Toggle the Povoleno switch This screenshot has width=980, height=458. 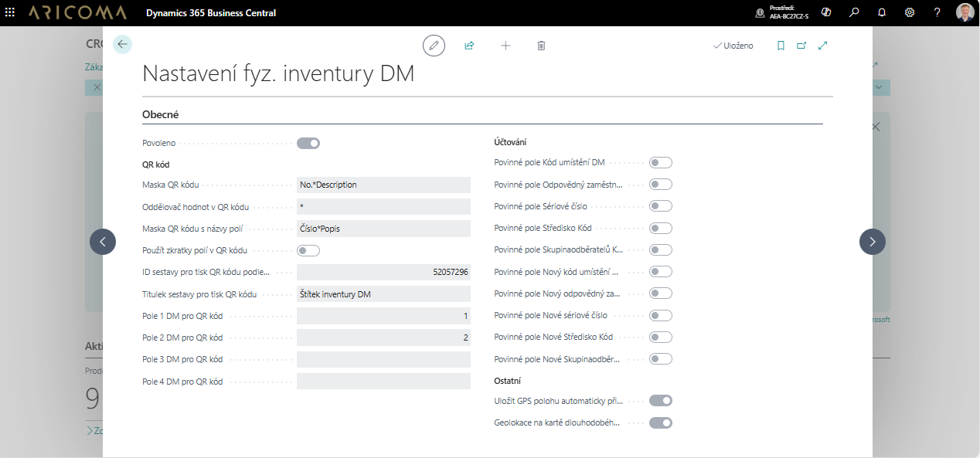(x=308, y=143)
